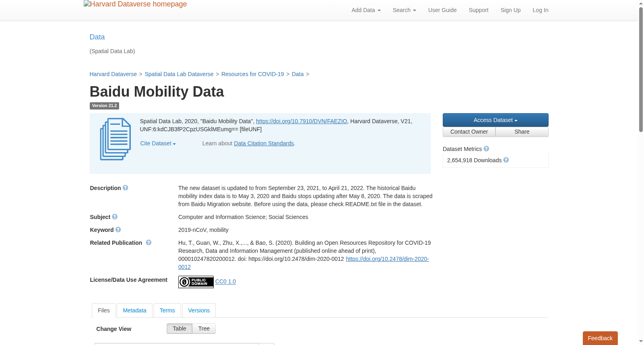This screenshot has width=644, height=345.
Task: Open the Data Citation Standards link
Action: tap(264, 143)
